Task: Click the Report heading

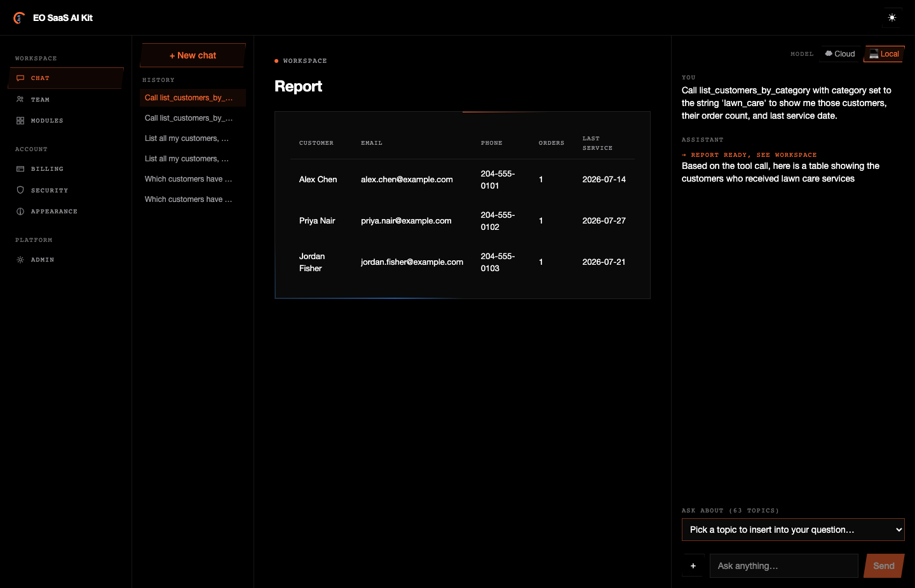Action: tap(298, 86)
